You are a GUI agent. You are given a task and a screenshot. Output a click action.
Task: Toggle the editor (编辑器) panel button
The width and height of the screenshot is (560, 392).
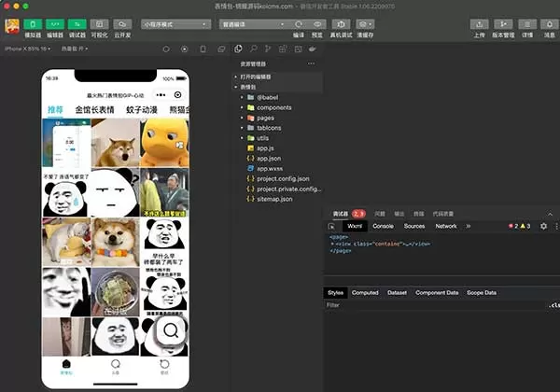click(x=55, y=24)
